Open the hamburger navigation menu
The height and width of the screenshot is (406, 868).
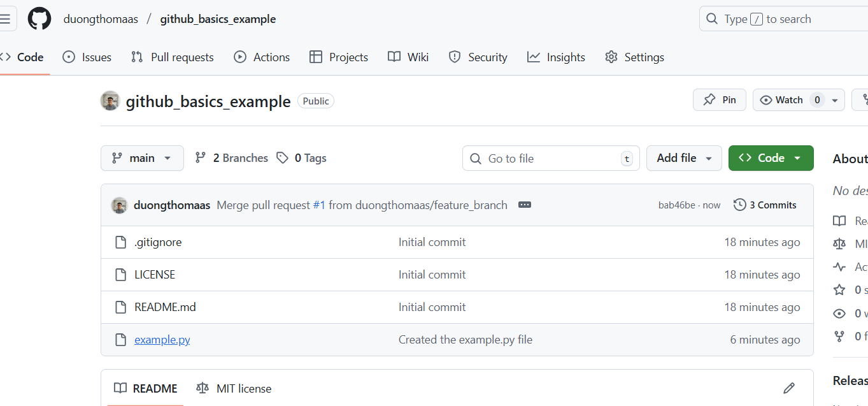click(x=5, y=19)
